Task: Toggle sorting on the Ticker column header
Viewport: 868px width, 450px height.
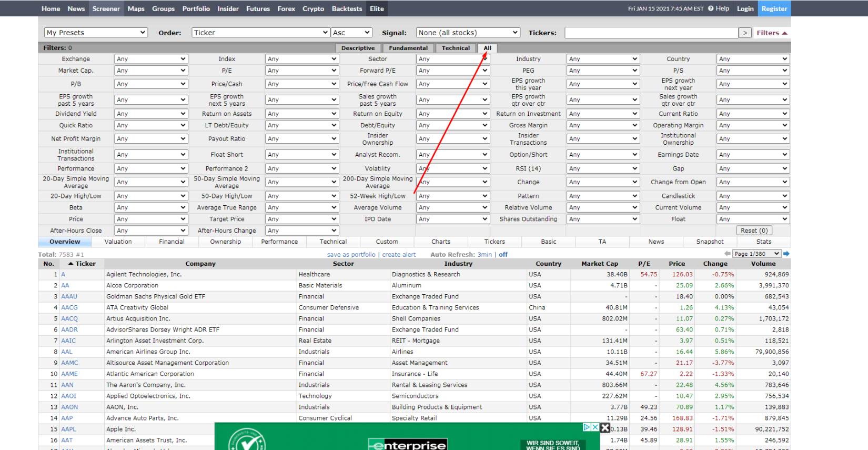Action: (x=82, y=264)
